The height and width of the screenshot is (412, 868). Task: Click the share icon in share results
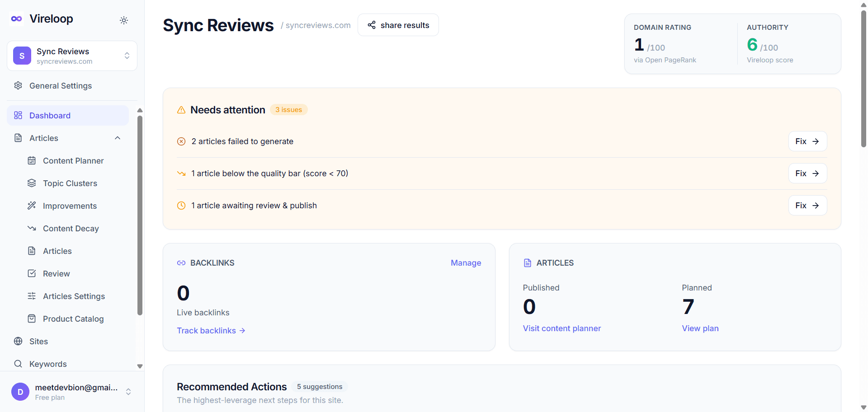(372, 25)
